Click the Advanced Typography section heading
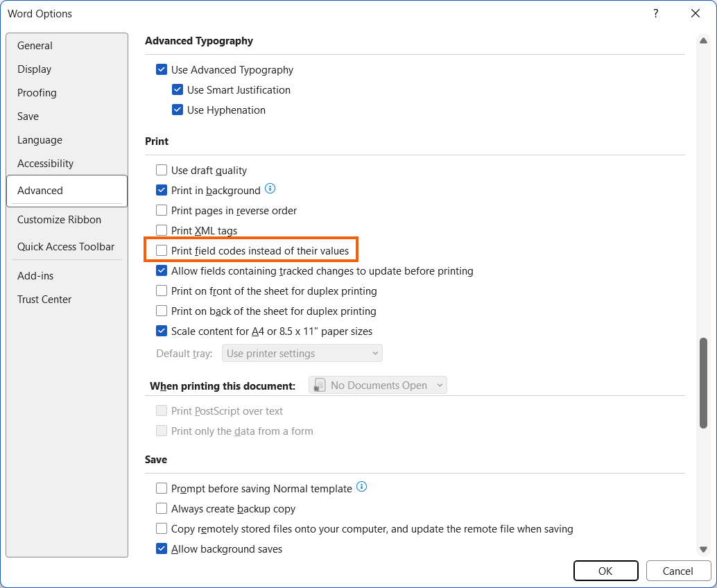 [x=199, y=41]
